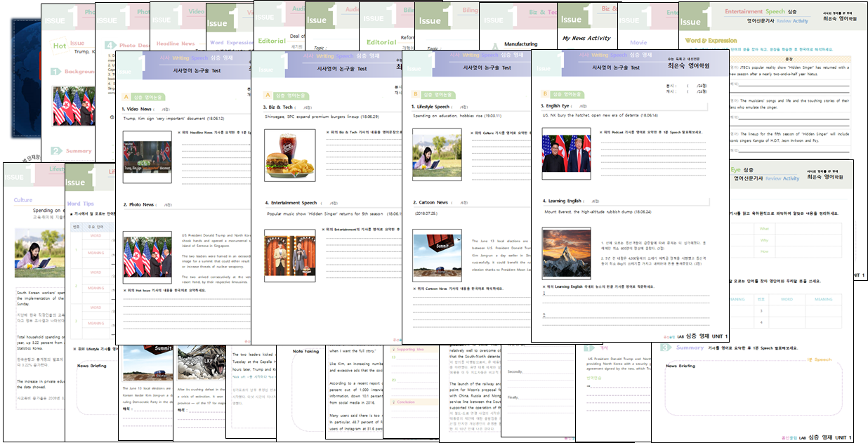Click the B badge above English Eye
The width and height of the screenshot is (868, 443).
(545, 93)
